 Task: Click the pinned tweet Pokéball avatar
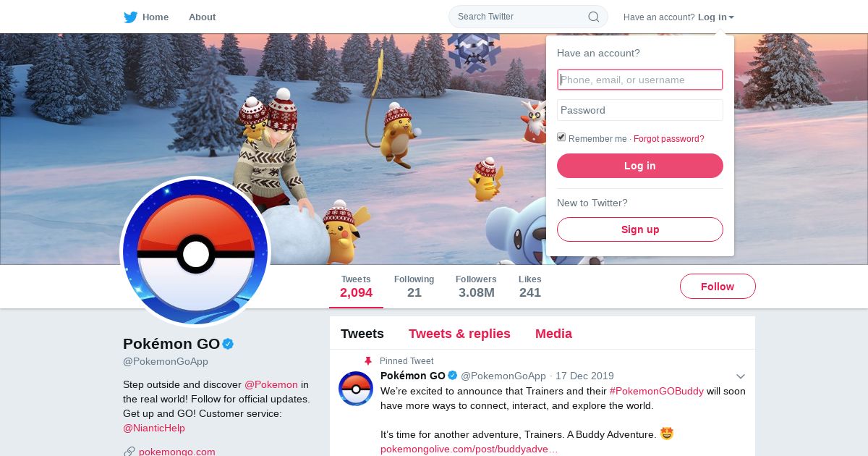[356, 389]
